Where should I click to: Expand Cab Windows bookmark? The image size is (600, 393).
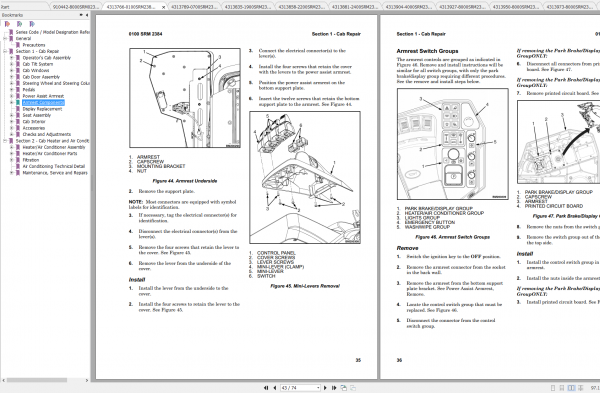coord(11,70)
